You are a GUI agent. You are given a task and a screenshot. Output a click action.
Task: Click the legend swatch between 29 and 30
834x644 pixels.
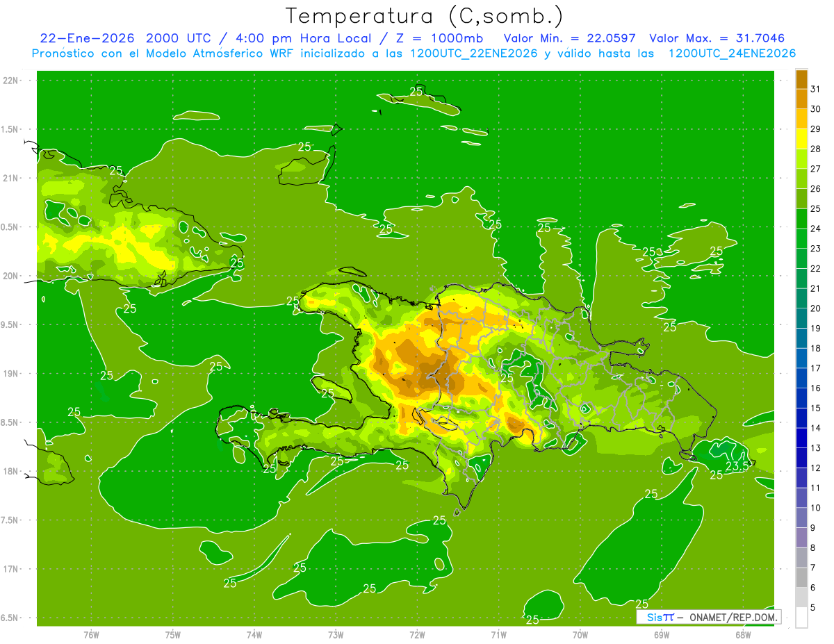click(x=801, y=119)
